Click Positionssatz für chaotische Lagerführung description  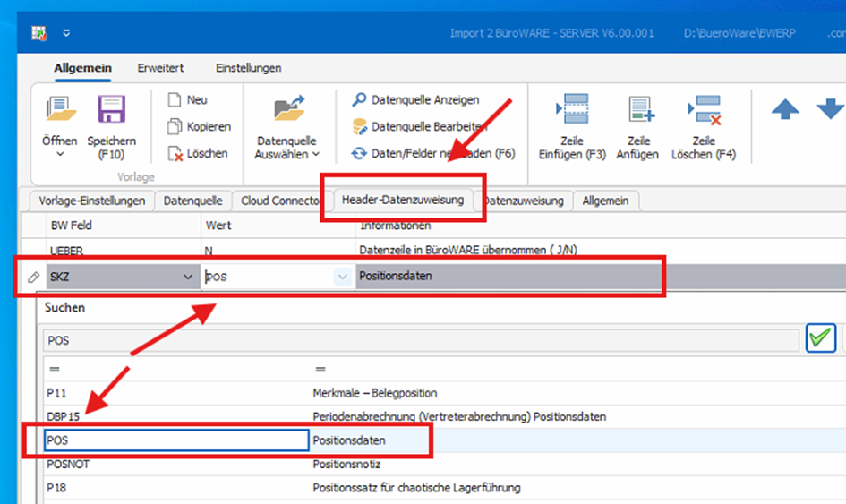(x=416, y=488)
